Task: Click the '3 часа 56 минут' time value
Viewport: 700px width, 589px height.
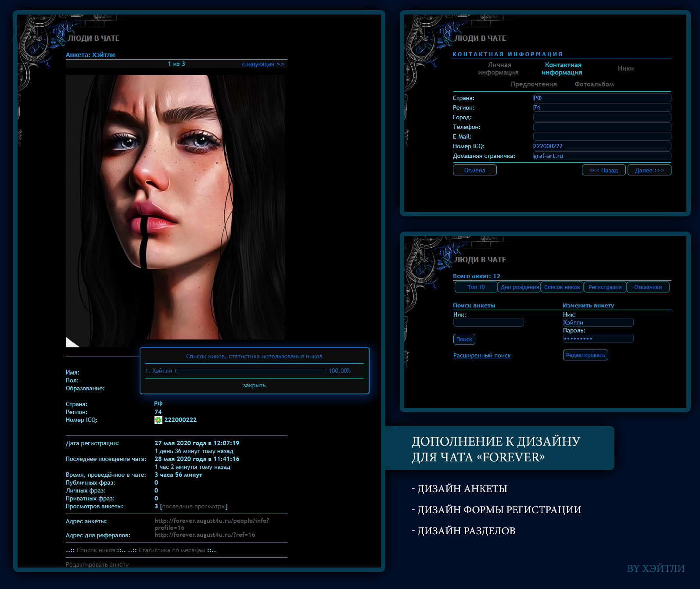Action: pyautogui.click(x=178, y=475)
